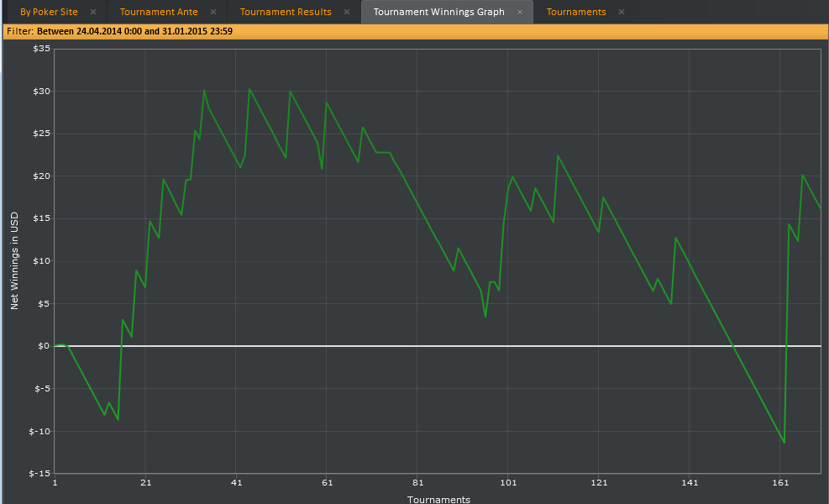Click the $30 axis label
829x504 pixels.
pos(42,92)
